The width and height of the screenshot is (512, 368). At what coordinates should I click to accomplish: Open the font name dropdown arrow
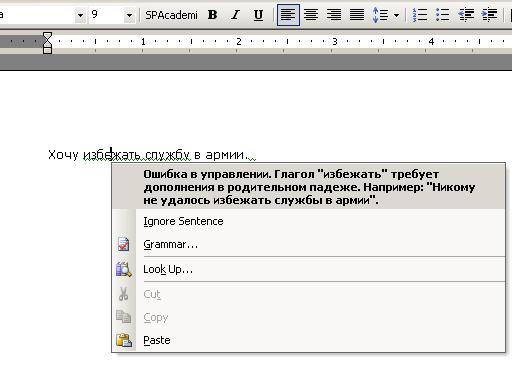pos(80,15)
